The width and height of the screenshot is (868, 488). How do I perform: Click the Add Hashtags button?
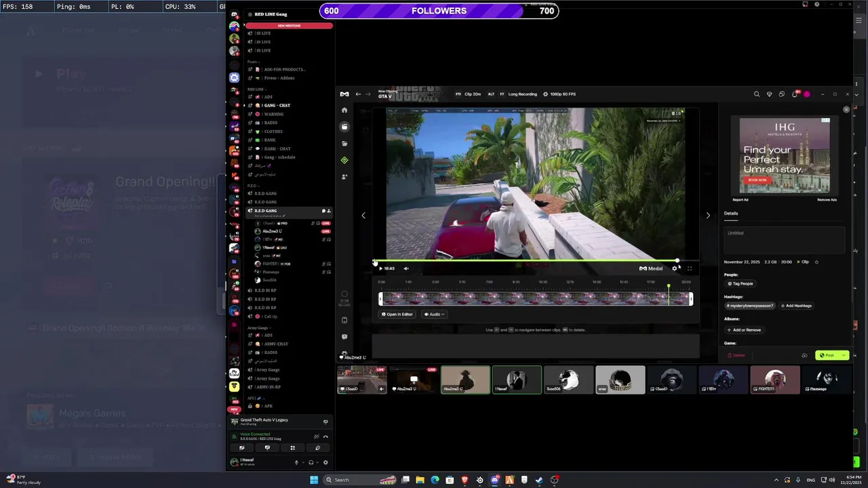pos(797,306)
